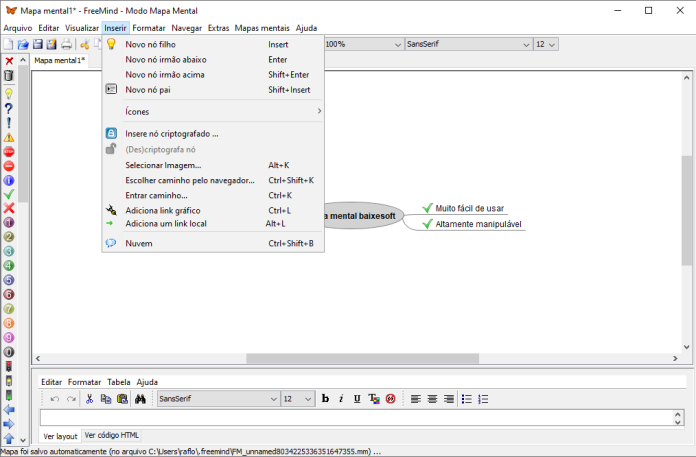Toggle bulleted list in note editor

[x=467, y=399]
